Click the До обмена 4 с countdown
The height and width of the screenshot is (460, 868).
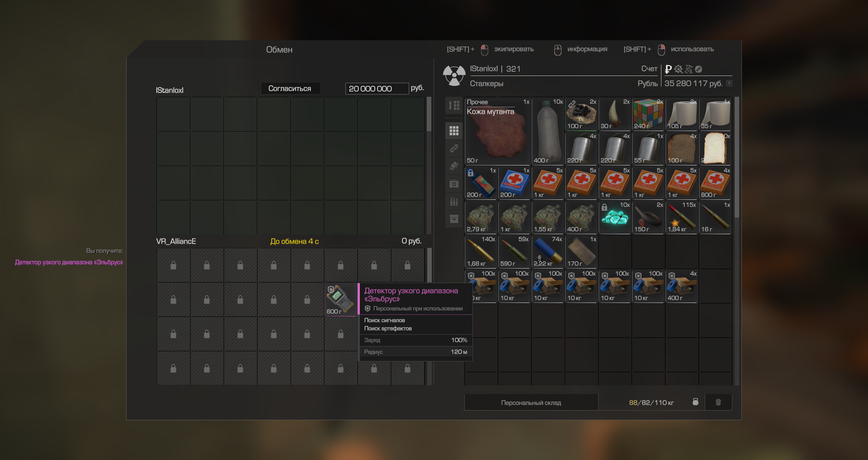(x=294, y=242)
